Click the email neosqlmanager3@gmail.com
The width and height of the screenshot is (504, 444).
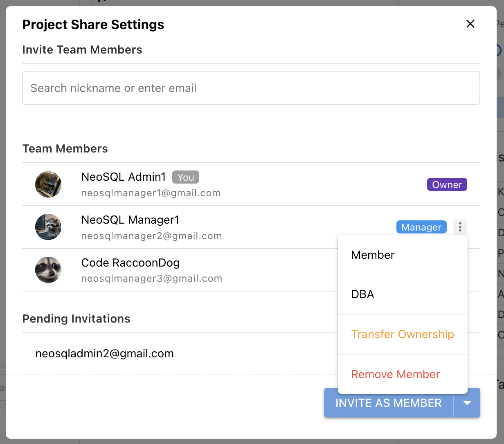152,278
